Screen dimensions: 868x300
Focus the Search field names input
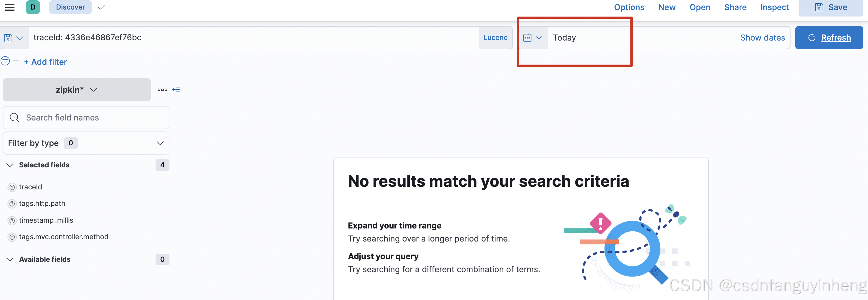pos(86,118)
